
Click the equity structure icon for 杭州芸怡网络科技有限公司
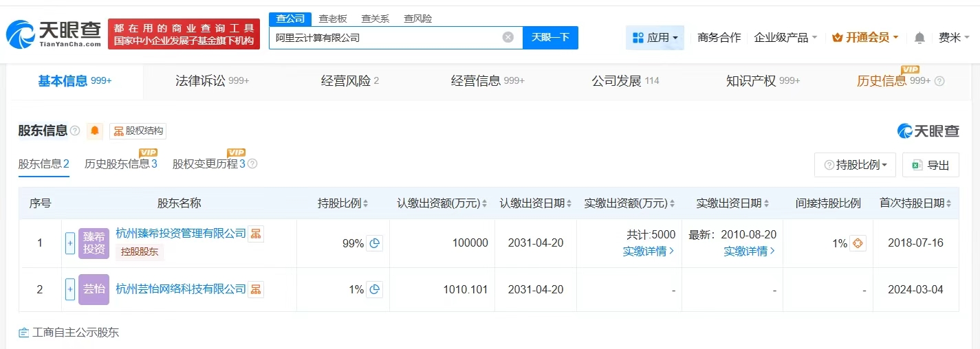point(256,289)
